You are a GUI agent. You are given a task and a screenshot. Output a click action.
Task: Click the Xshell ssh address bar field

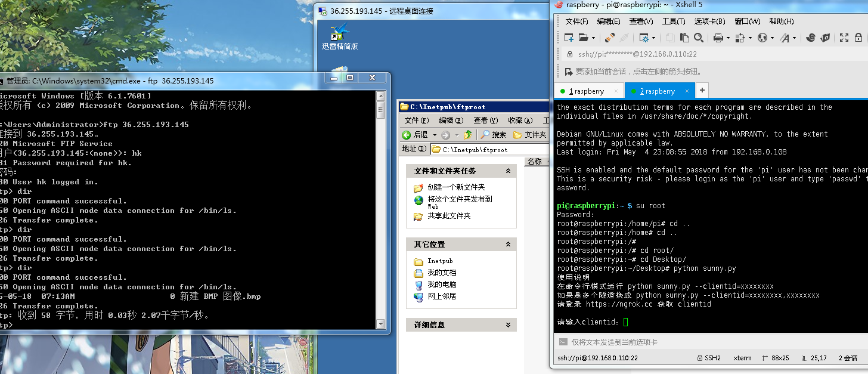click(715, 54)
